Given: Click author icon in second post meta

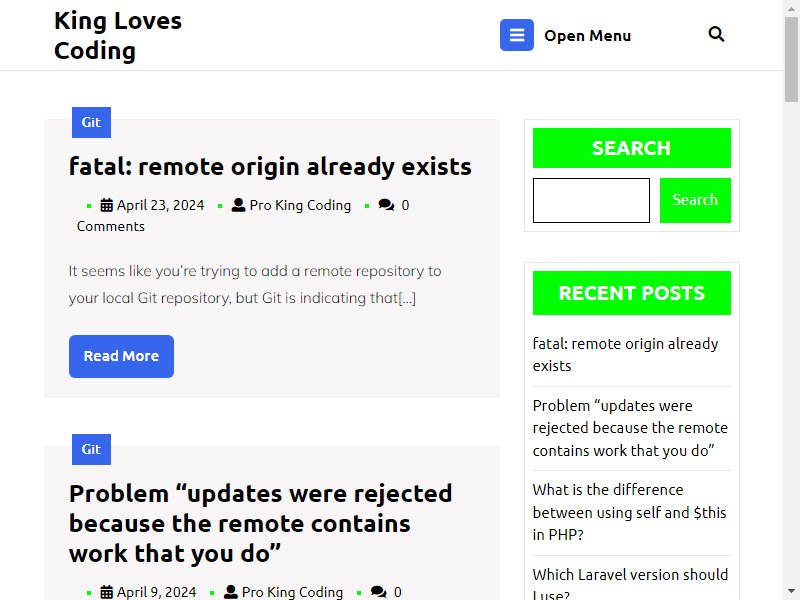Looking at the screenshot, I should (x=231, y=592).
